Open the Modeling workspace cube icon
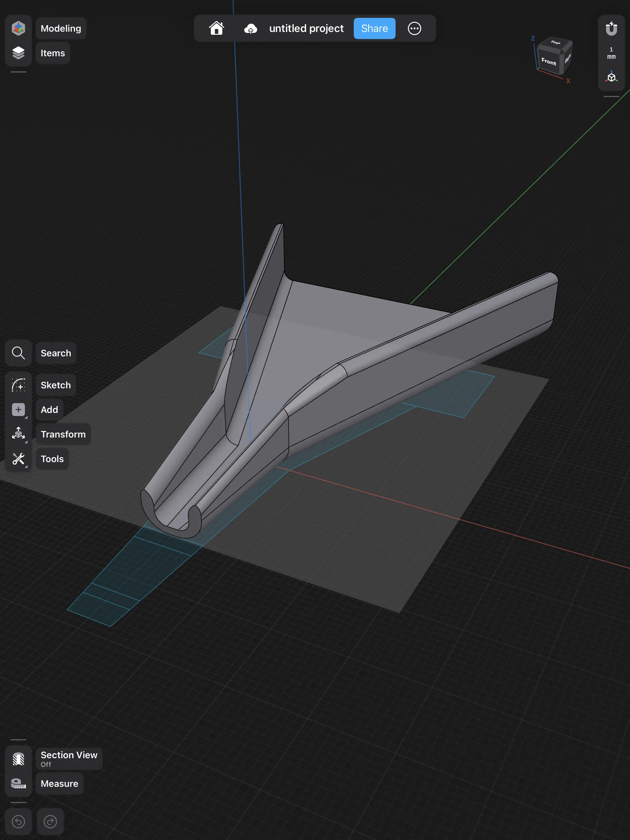 18,28
